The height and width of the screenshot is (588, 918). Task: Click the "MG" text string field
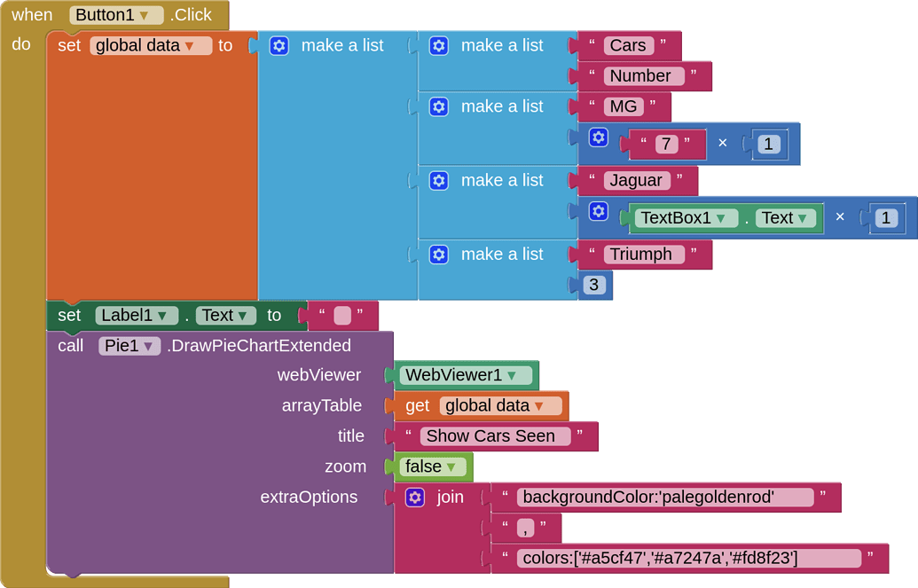click(624, 106)
